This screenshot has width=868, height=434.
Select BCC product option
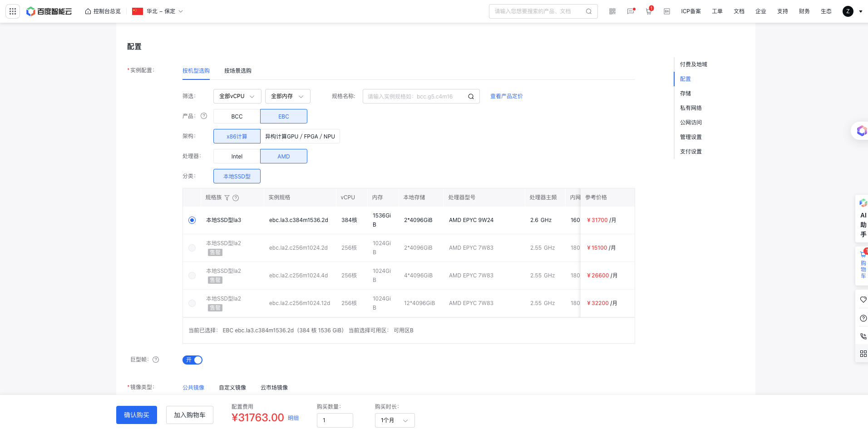pos(237,116)
